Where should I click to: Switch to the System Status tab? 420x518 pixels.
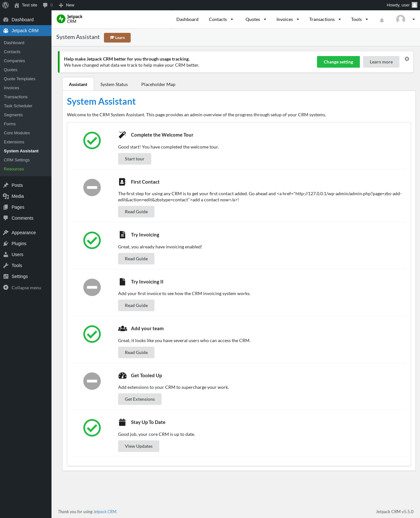114,84
